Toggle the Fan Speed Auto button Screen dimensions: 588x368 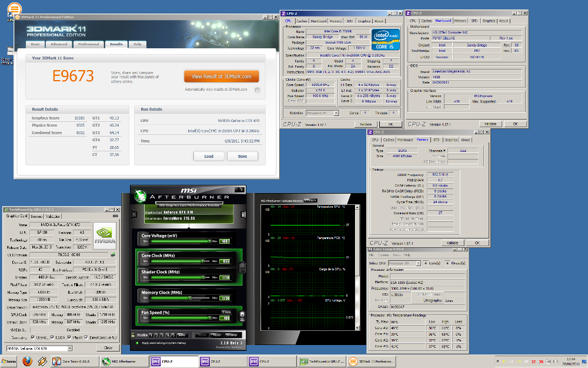tap(226, 312)
